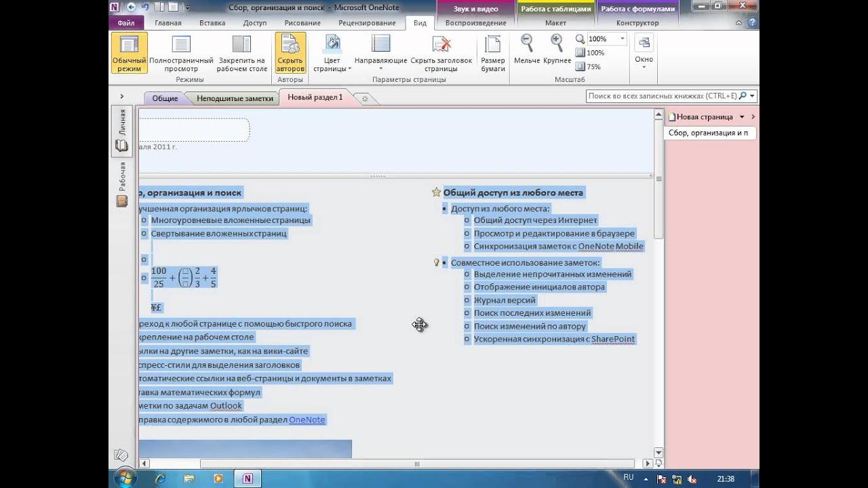Click the search magnifier icon
The width and height of the screenshot is (868, 488).
click(x=743, y=96)
